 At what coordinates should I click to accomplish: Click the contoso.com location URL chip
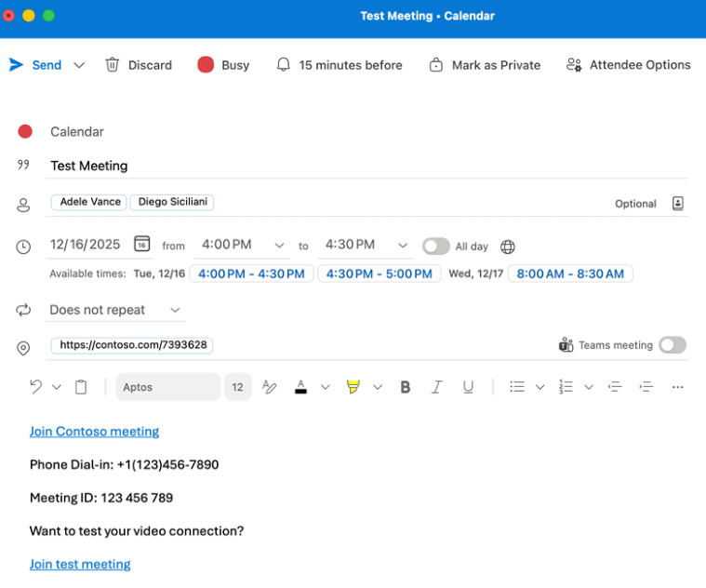tap(132, 345)
